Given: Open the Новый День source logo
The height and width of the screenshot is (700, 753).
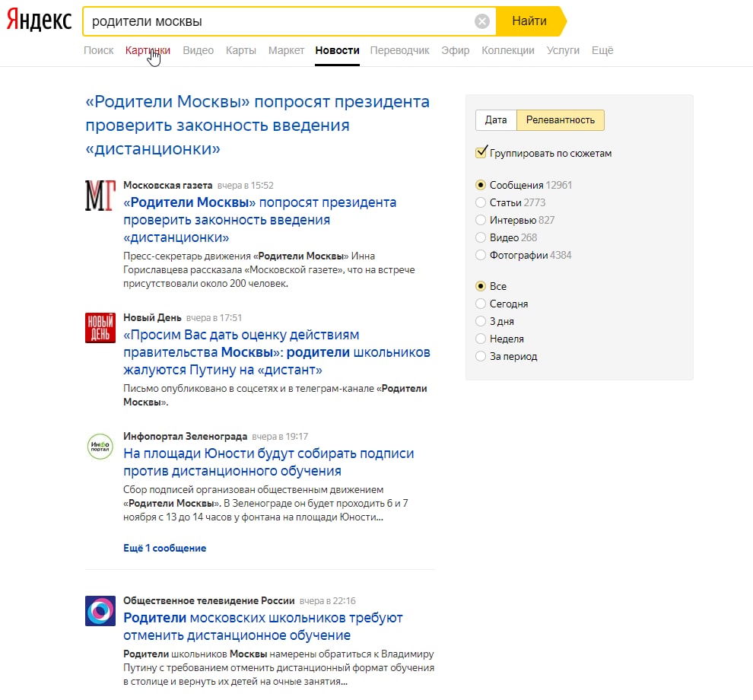Looking at the screenshot, I should tap(100, 328).
